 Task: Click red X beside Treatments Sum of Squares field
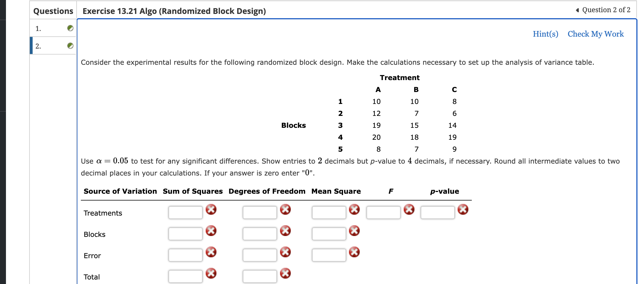coord(212,209)
